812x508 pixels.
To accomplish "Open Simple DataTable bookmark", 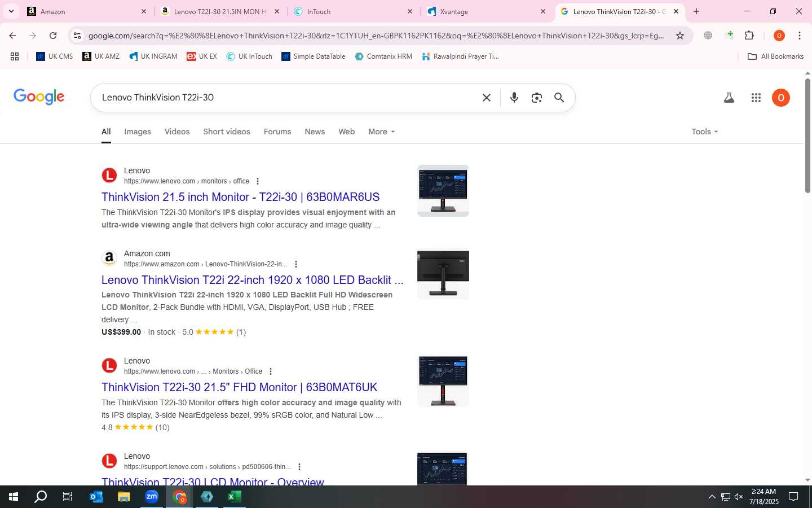I will 313,56.
